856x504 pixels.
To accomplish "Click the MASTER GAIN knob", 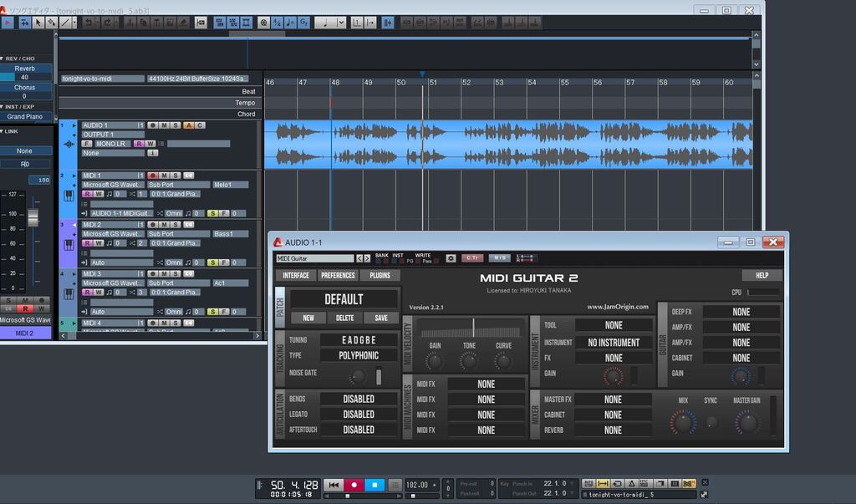I will point(746,422).
